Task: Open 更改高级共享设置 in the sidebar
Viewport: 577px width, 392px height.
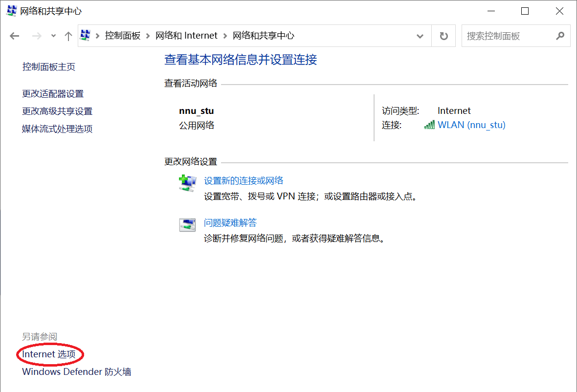Action: 57,111
